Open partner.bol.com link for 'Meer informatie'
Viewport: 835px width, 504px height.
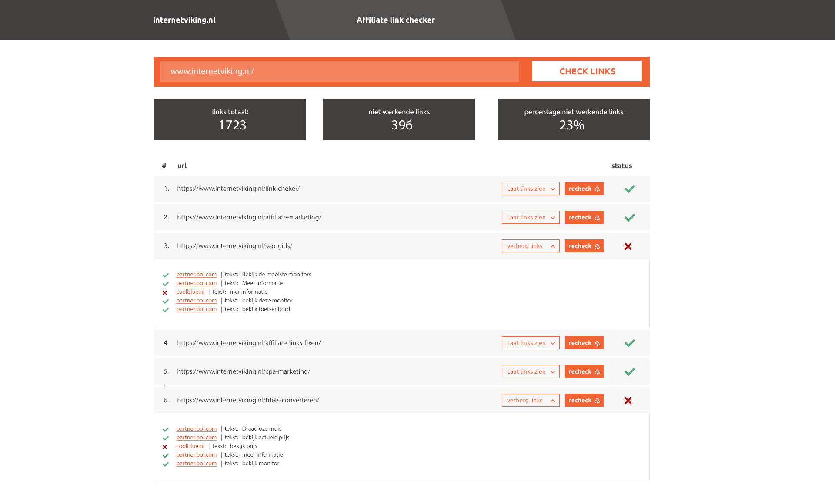196,283
